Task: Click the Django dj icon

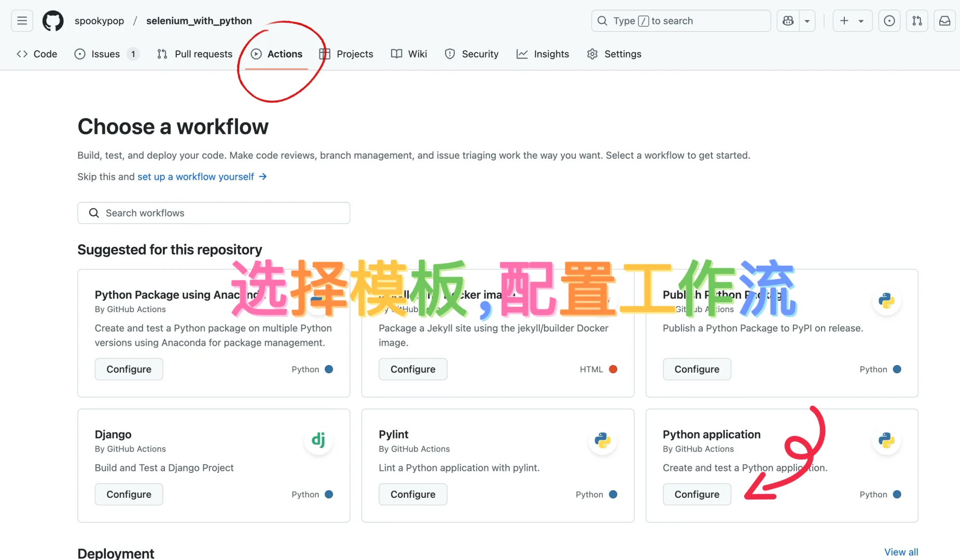Action: coord(318,440)
